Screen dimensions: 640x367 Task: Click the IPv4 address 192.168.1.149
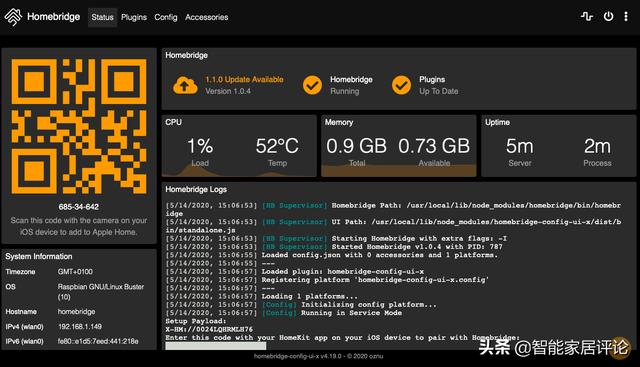tap(80, 327)
